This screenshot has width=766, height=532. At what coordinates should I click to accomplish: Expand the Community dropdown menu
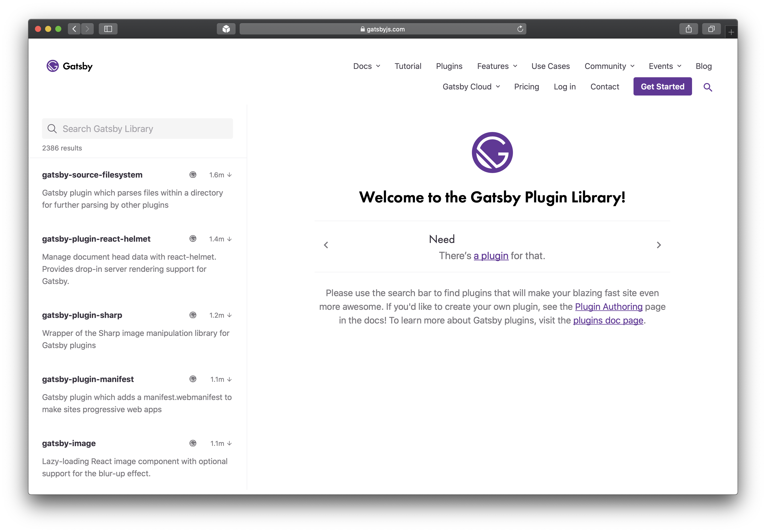pos(609,66)
